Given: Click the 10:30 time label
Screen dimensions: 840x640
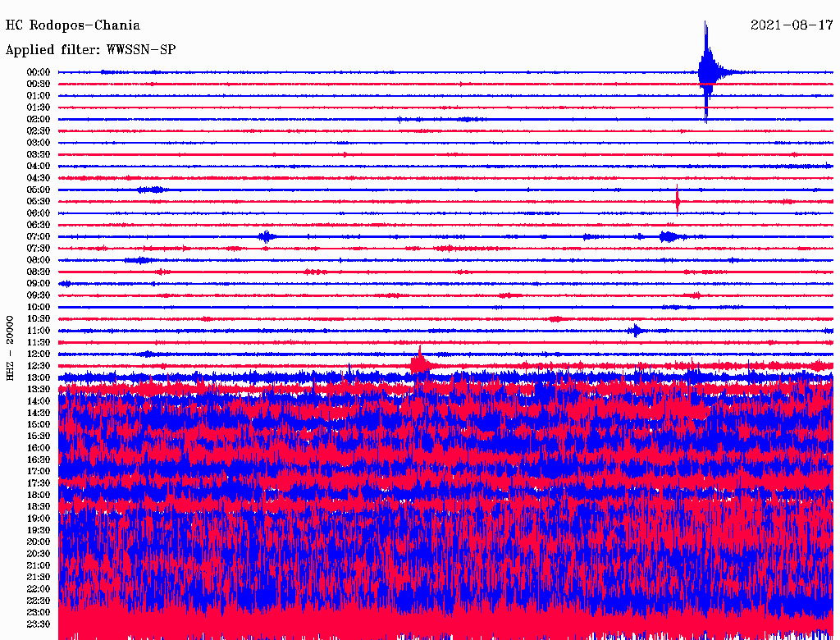Looking at the screenshot, I should pos(39,319).
